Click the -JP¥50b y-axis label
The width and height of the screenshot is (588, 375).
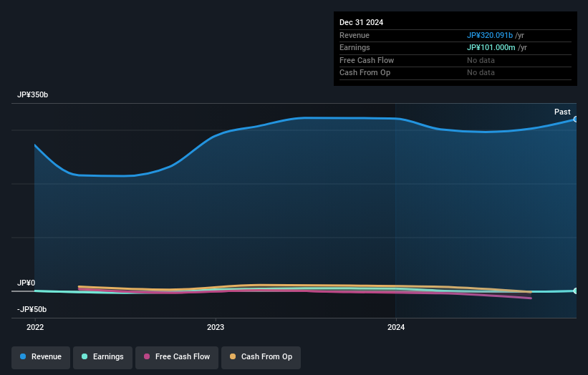point(32,309)
